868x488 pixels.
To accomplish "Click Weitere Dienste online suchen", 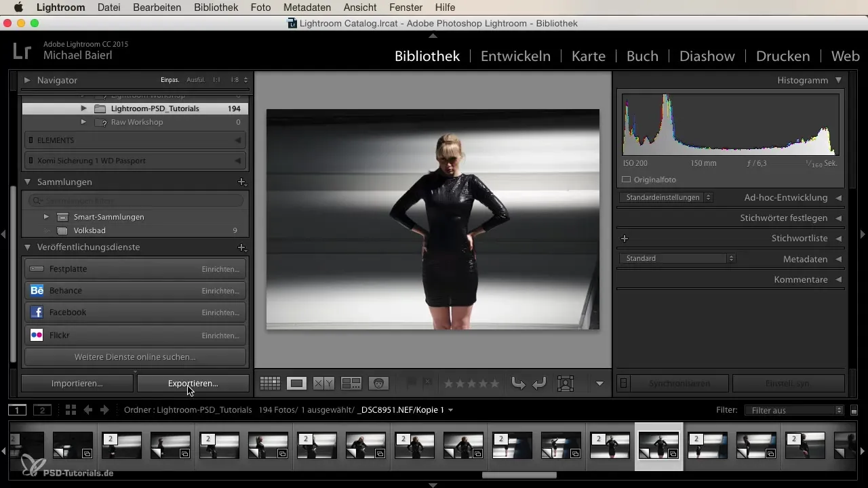I will pos(135,357).
